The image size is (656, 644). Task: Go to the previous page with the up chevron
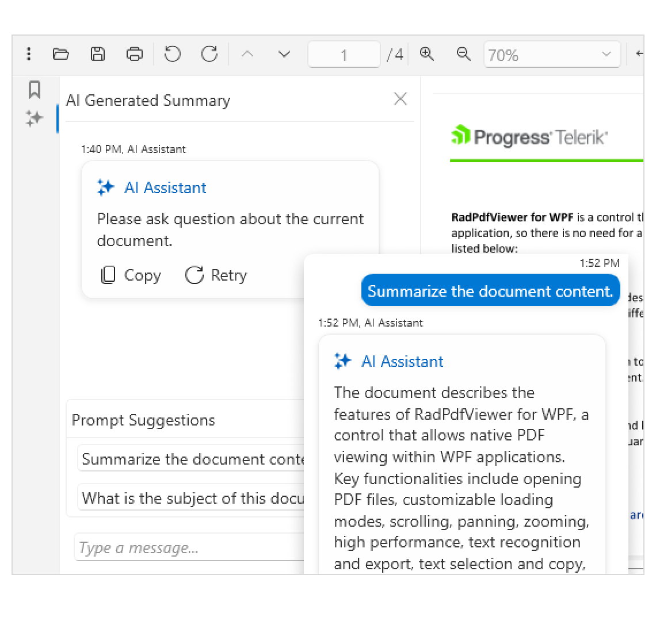click(x=247, y=53)
